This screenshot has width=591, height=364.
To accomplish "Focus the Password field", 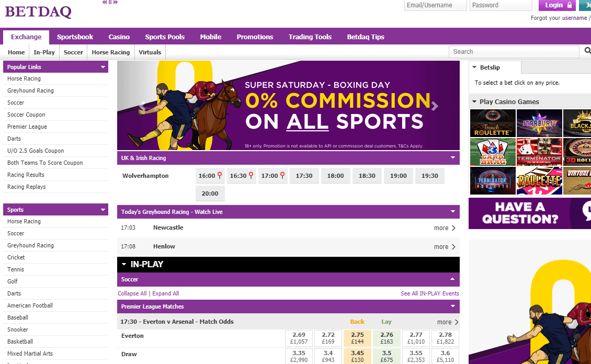I will tap(501, 5).
